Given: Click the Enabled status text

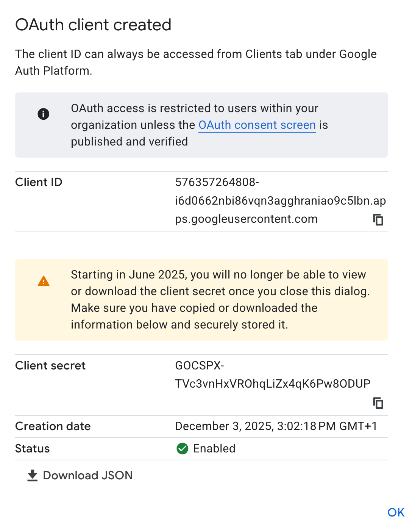Looking at the screenshot, I should pos(214,449).
